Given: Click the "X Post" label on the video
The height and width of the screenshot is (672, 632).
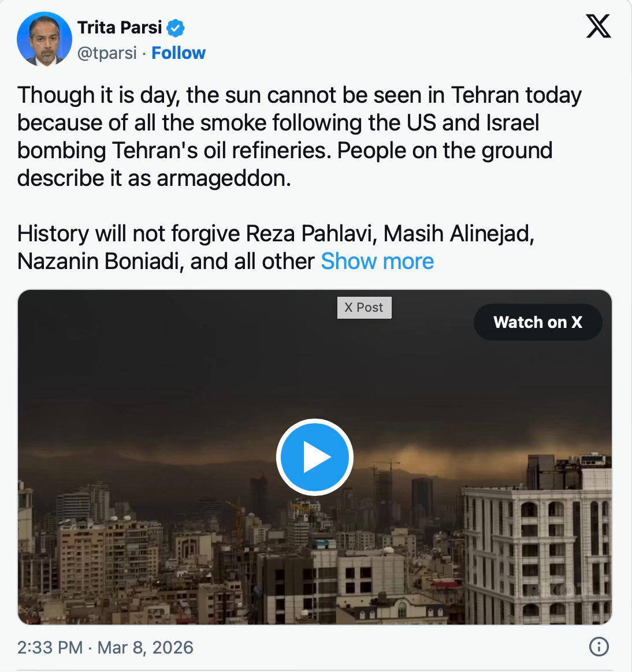Looking at the screenshot, I should 364,308.
